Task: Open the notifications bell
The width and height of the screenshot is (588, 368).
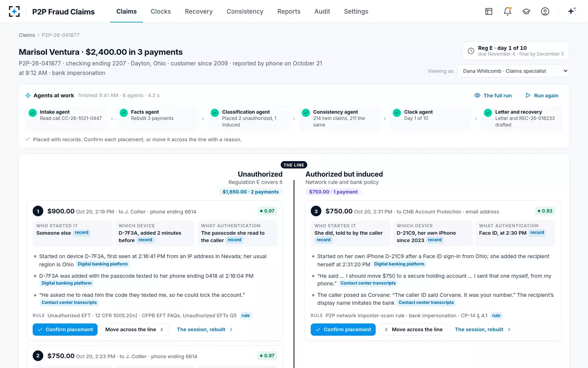Action: tap(508, 11)
